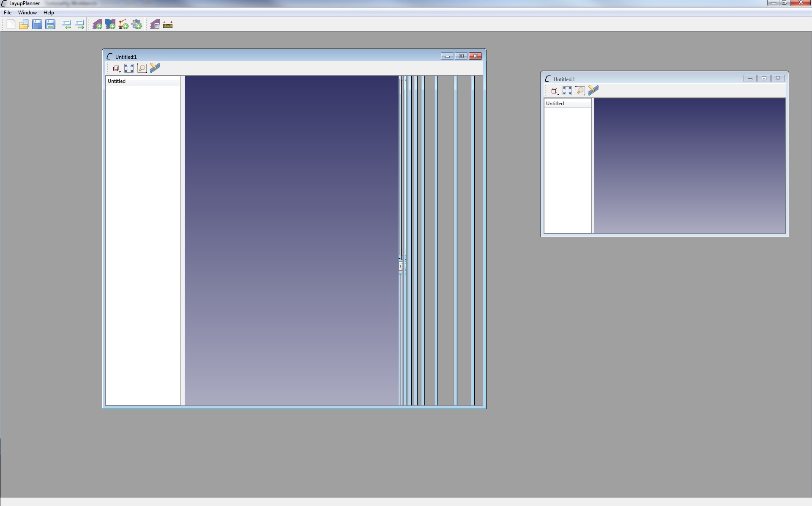Select Untitled item in large window tree
This screenshot has height=506, width=812.
point(117,81)
